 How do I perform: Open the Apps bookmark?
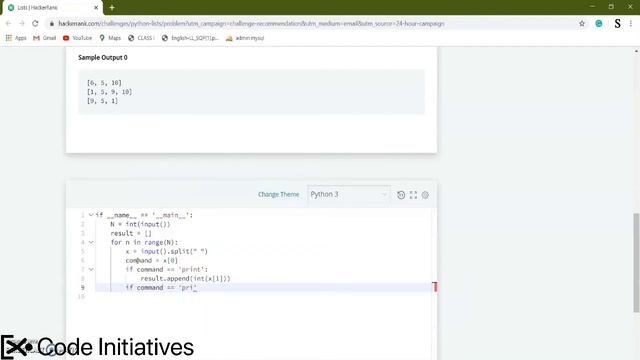tap(16, 38)
